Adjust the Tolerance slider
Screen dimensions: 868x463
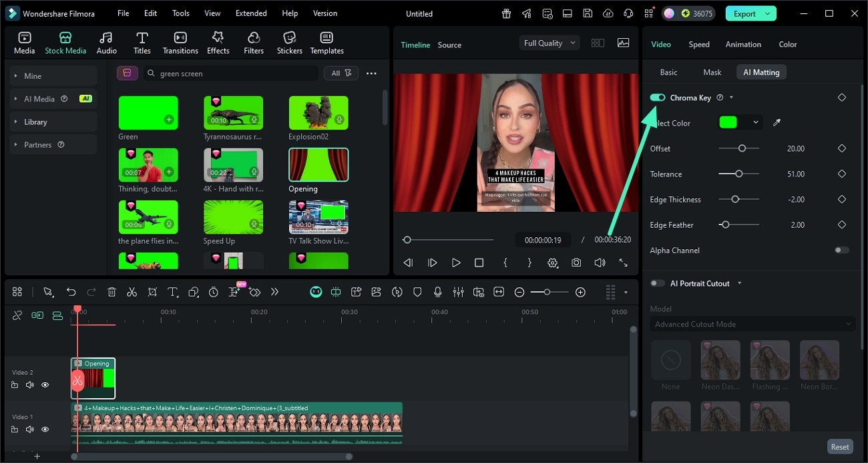click(738, 174)
